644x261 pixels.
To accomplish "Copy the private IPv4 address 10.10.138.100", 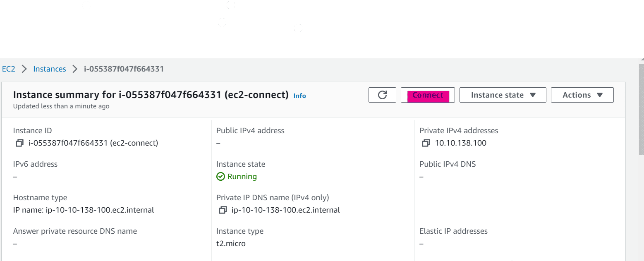I will [x=426, y=143].
